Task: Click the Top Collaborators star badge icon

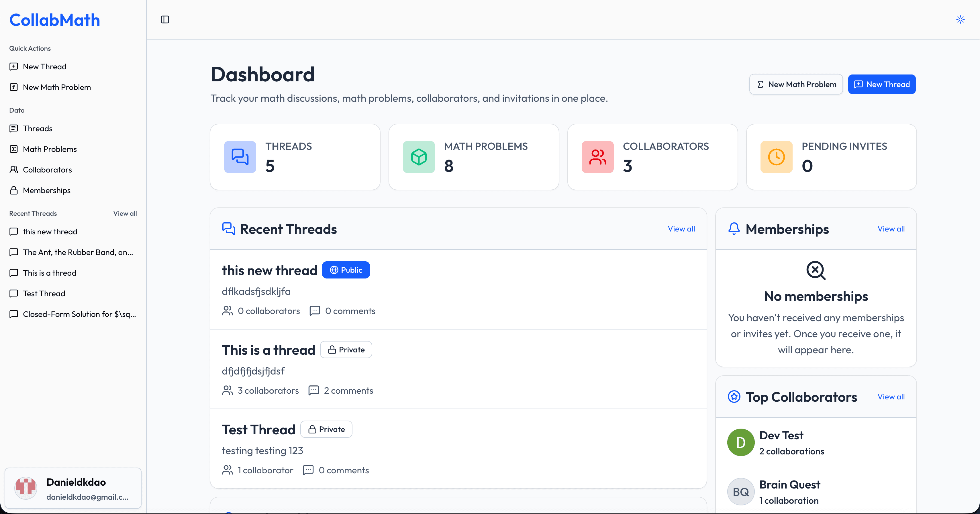Action: coord(734,397)
